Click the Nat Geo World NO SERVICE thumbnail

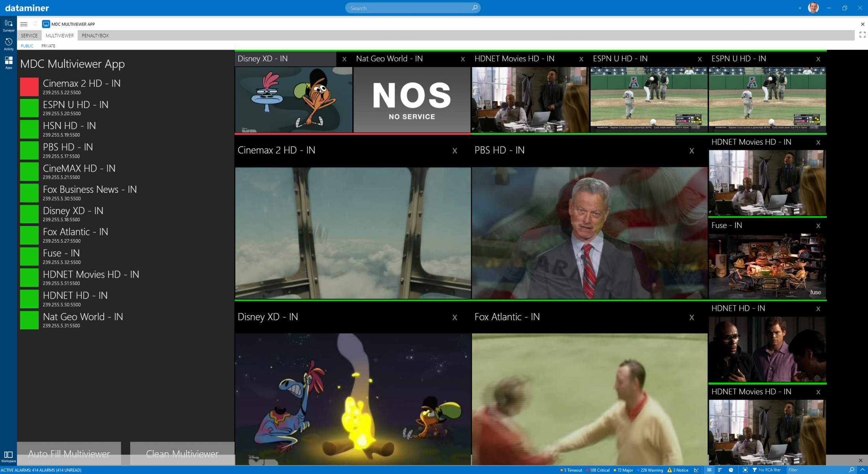click(x=412, y=100)
